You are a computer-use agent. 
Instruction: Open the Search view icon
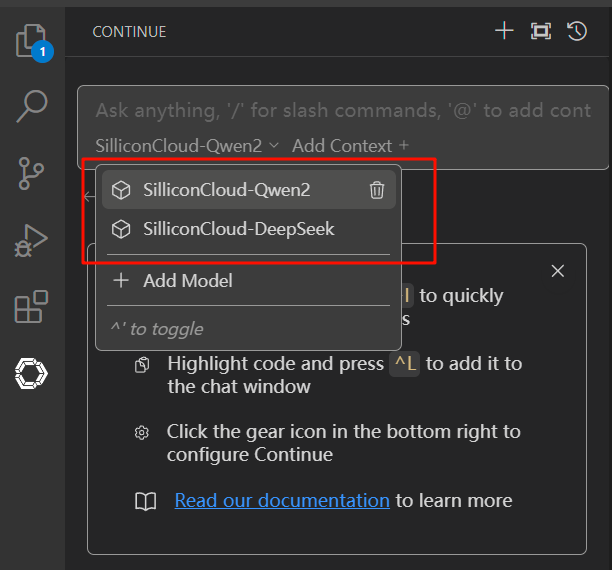click(x=32, y=106)
